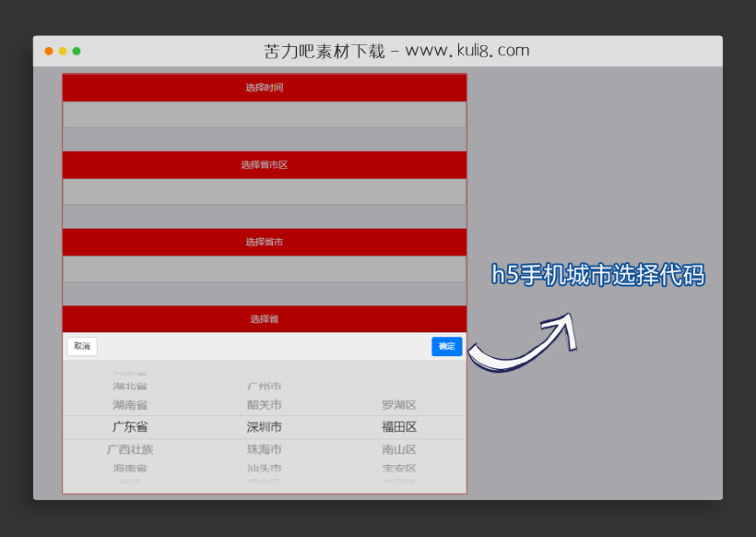Cancel the picker with 取消
This screenshot has width=756, height=537.
point(81,346)
